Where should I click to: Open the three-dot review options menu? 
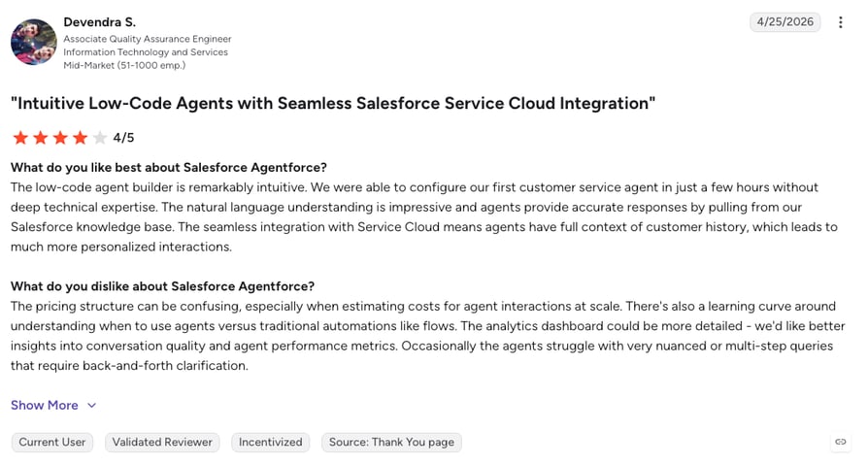click(840, 22)
